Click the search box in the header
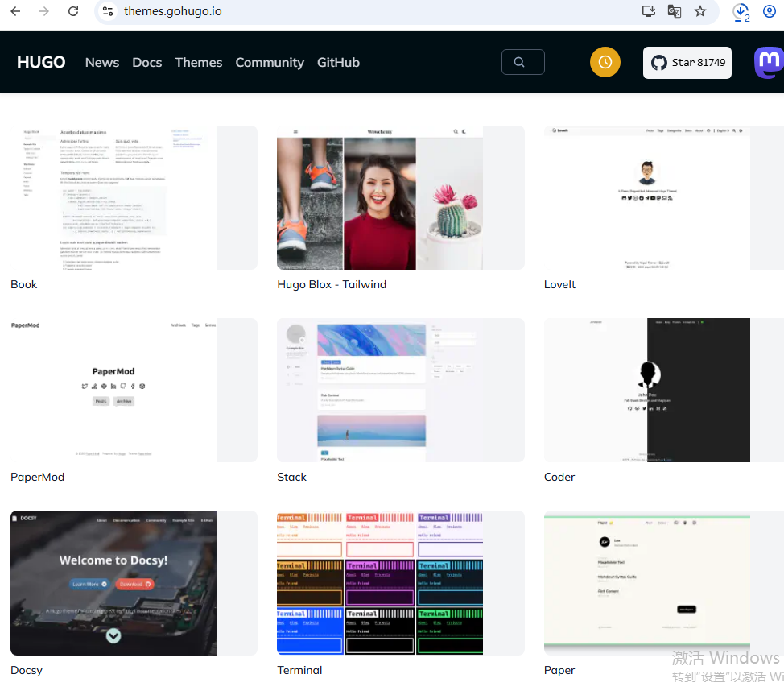784x699 pixels. click(523, 62)
